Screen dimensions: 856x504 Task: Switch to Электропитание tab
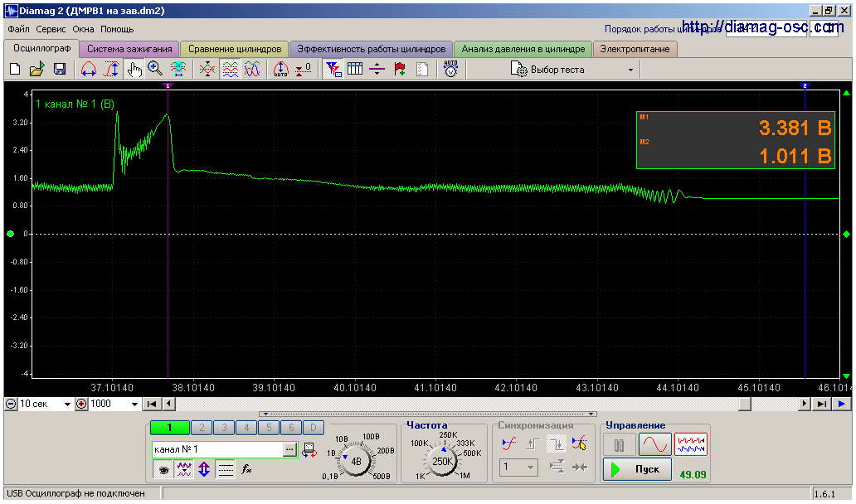635,49
